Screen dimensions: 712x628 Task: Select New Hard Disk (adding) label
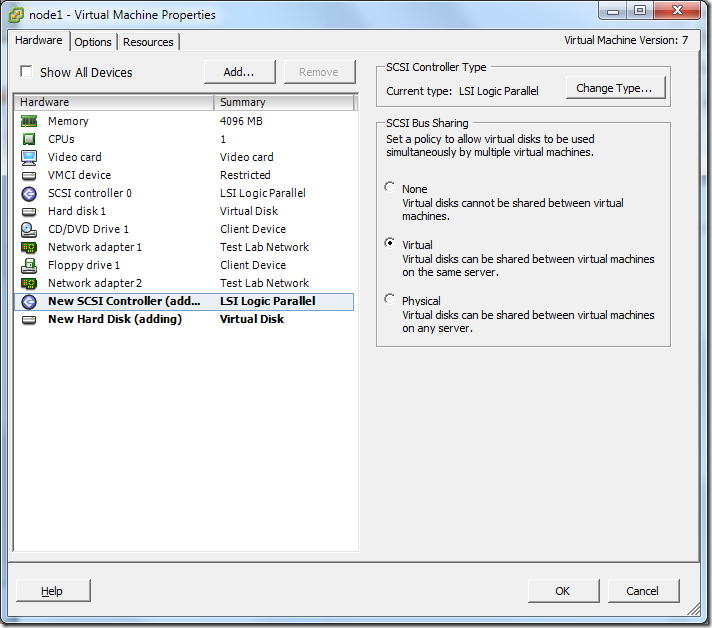coord(115,319)
